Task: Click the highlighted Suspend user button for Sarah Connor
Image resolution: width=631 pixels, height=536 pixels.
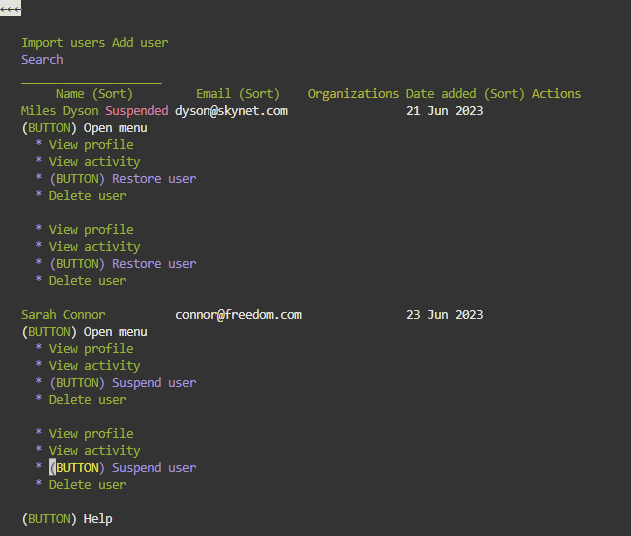Action: point(123,468)
